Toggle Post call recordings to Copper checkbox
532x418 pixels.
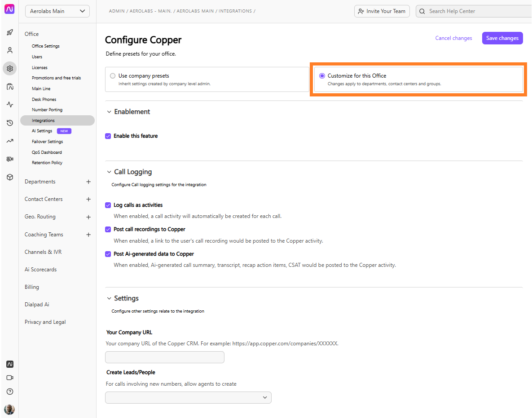coord(108,230)
